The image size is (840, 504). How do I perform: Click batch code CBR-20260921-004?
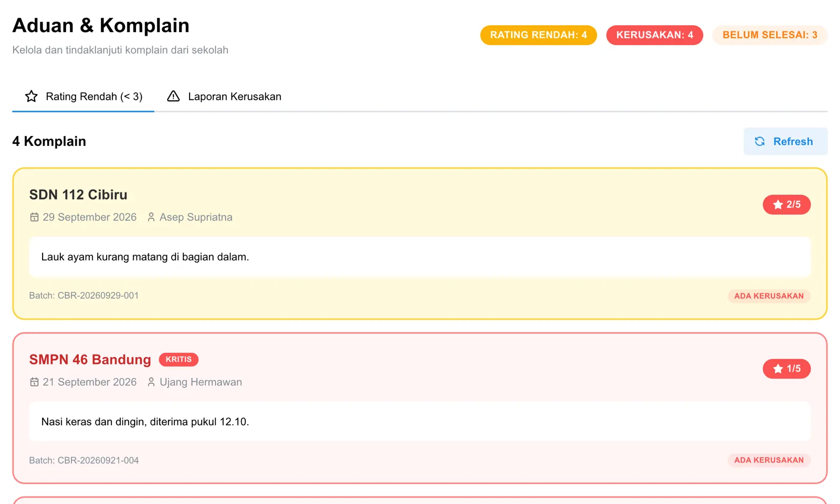pos(84,460)
